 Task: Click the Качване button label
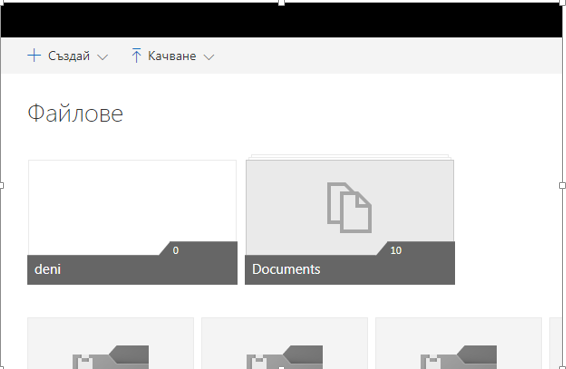172,56
